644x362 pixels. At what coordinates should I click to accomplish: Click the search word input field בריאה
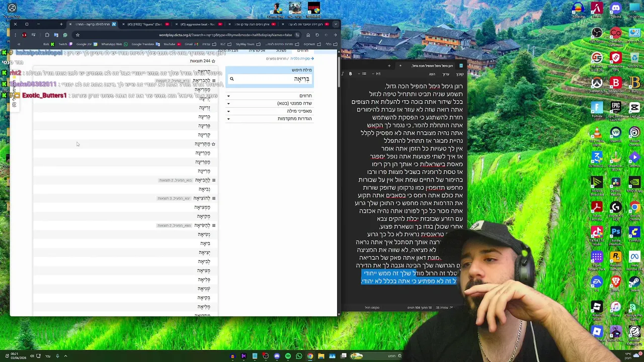coord(270,79)
